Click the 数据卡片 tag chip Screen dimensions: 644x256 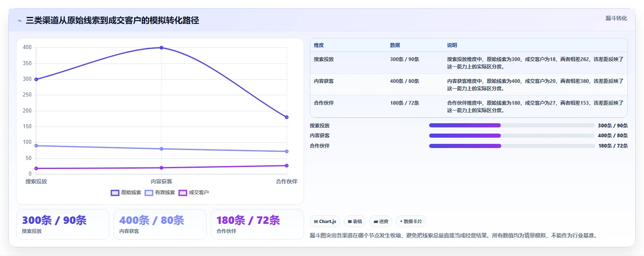point(411,221)
